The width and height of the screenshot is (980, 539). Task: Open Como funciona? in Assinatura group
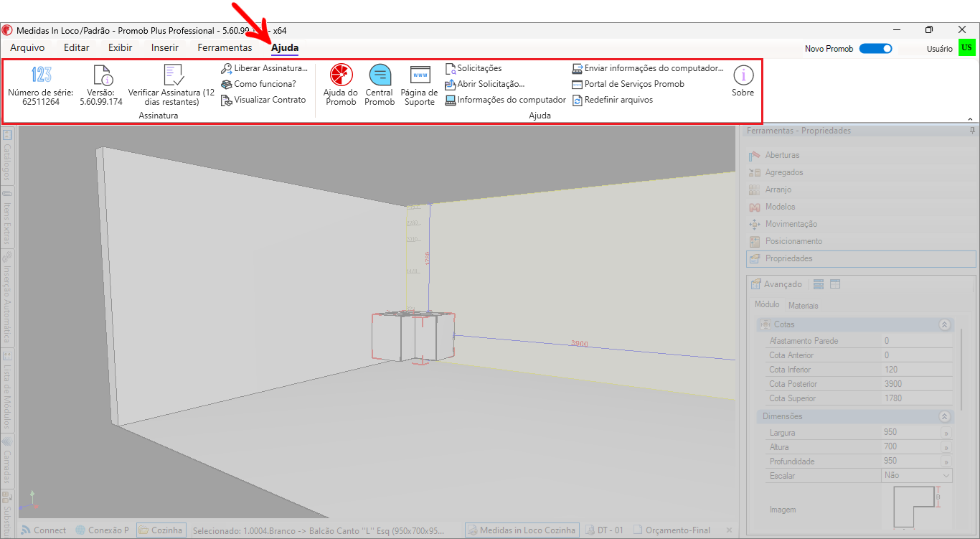click(x=258, y=84)
